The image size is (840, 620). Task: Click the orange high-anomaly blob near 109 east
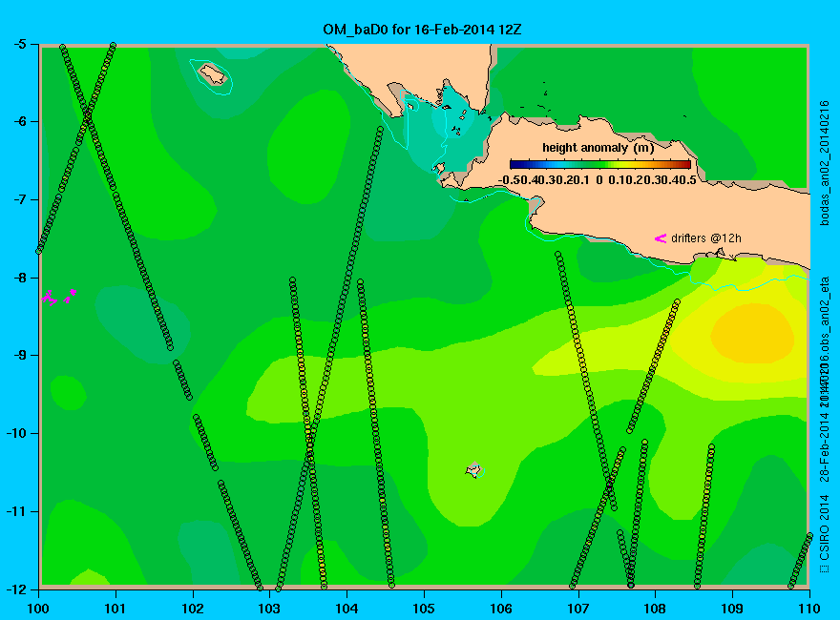pyautogui.click(x=752, y=333)
